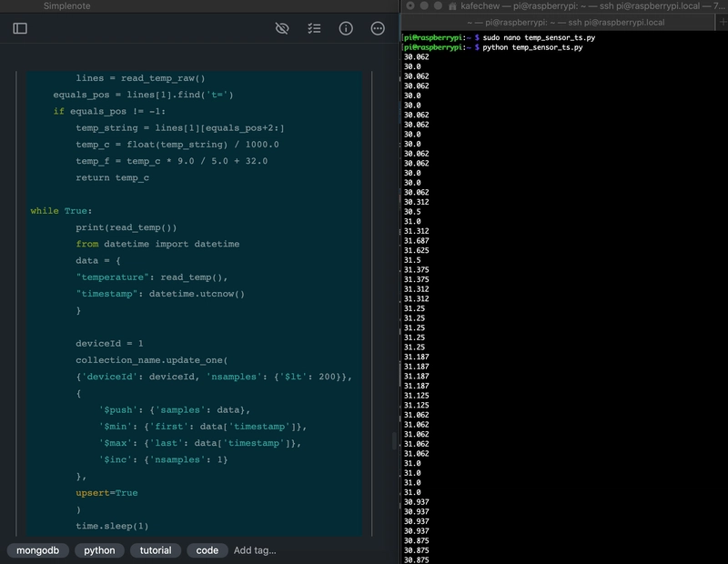Click the 'upsert=True' line in note
This screenshot has width=728, height=564.
click(106, 492)
